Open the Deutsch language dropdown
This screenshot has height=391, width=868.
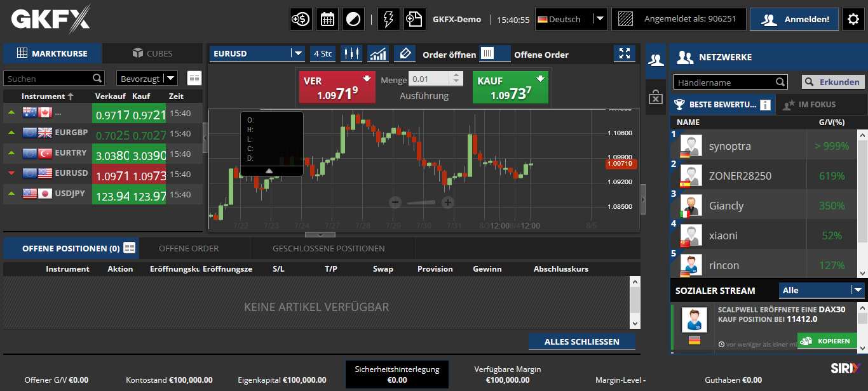tap(571, 19)
